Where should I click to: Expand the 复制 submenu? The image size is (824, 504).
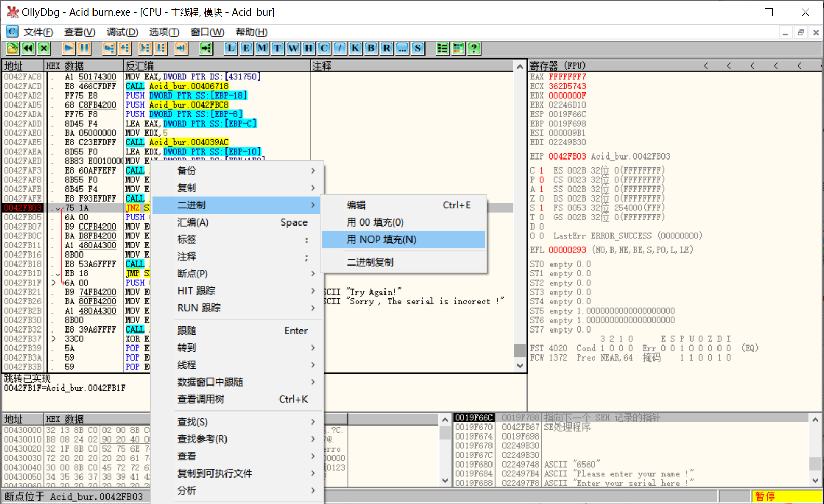click(237, 188)
